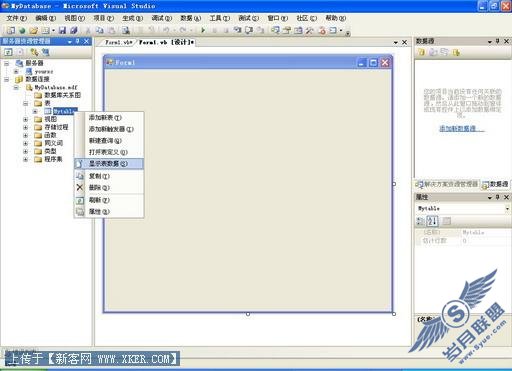Open the 数据 menu in the menu bar
The width and height of the screenshot is (512, 371).
[190, 18]
